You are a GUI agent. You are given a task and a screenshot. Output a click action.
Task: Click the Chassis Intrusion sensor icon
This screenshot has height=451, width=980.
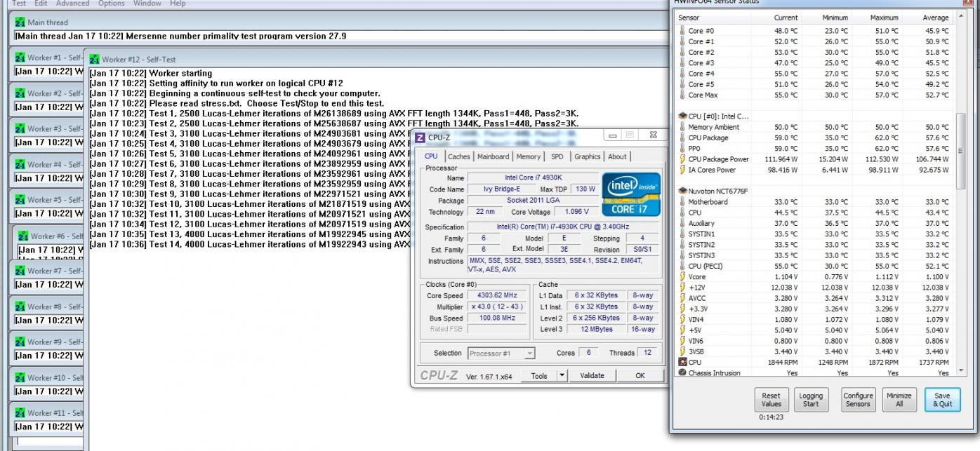click(x=682, y=372)
